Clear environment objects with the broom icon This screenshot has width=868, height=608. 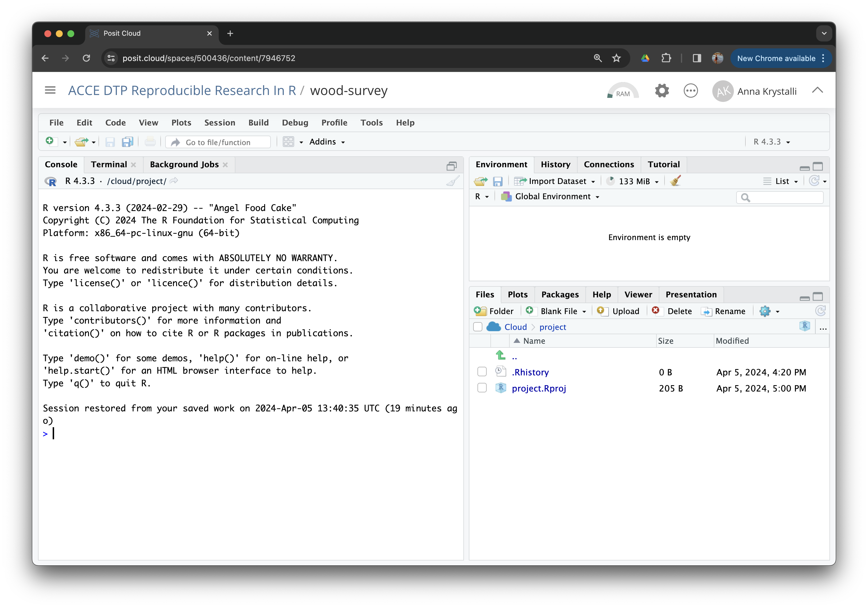(x=675, y=181)
